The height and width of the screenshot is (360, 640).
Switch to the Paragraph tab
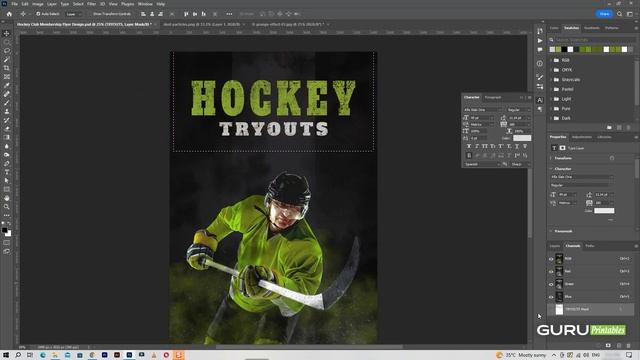(493, 97)
